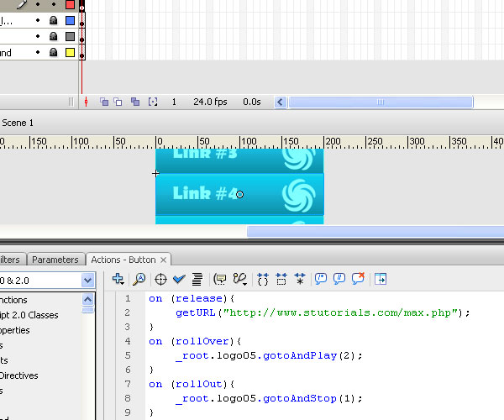
Task: Switch to Parameters tab
Action: (55, 260)
